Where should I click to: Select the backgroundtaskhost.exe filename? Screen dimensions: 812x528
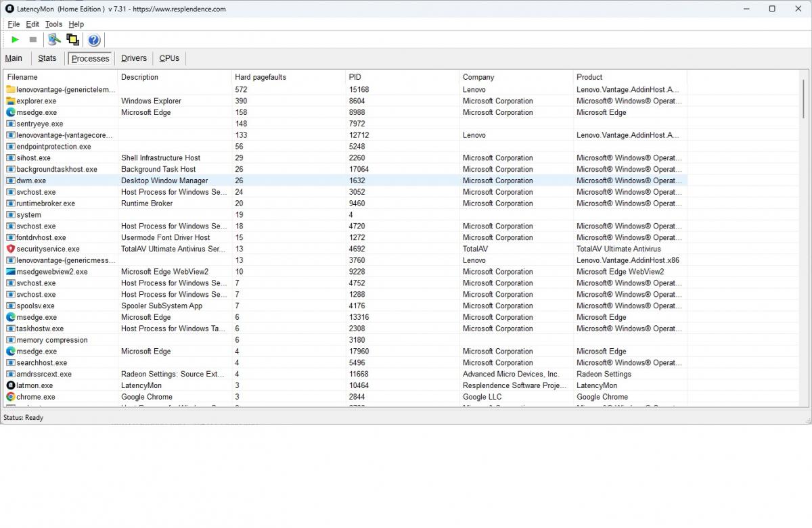tap(57, 169)
